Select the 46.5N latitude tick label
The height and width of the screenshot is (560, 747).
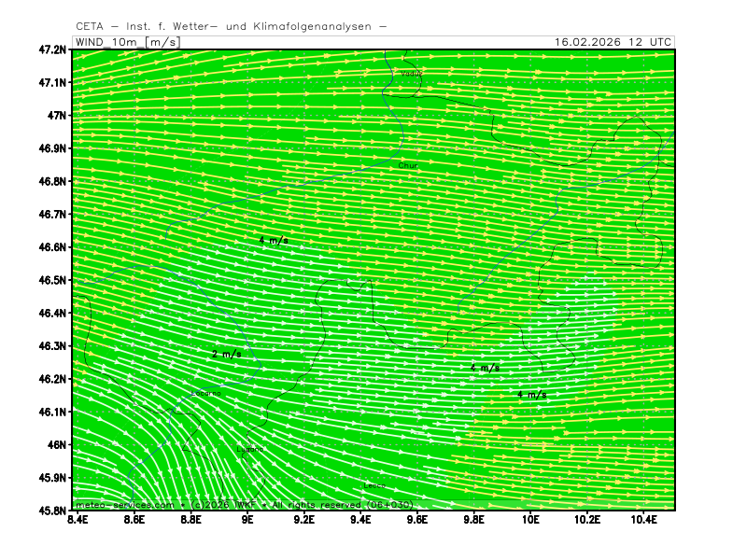coord(52,280)
